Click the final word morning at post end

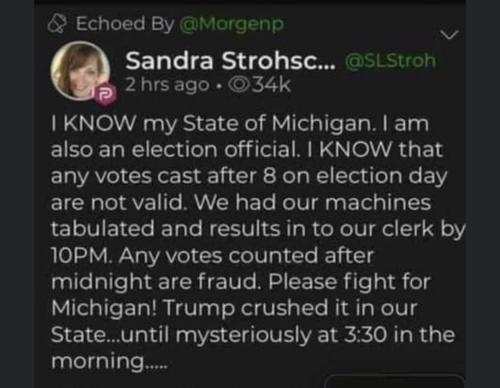[109, 361]
